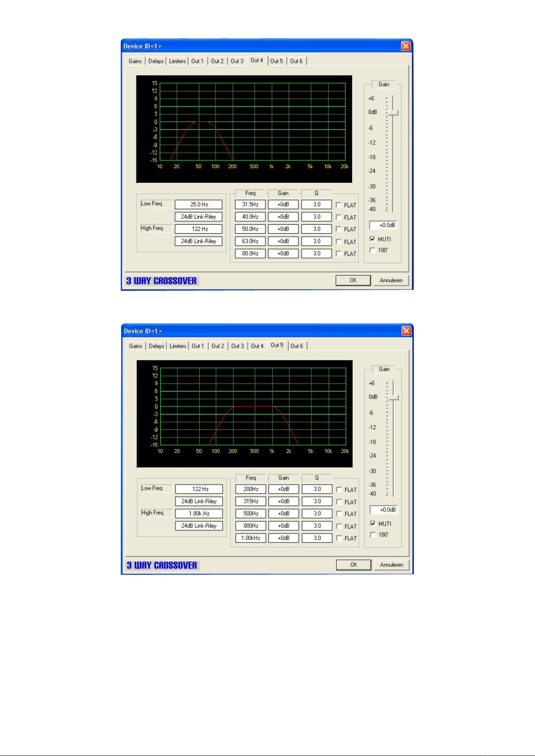Toggle FLAT checkbox for 50.0Hz band
This screenshot has height=756, width=535.
[x=339, y=229]
